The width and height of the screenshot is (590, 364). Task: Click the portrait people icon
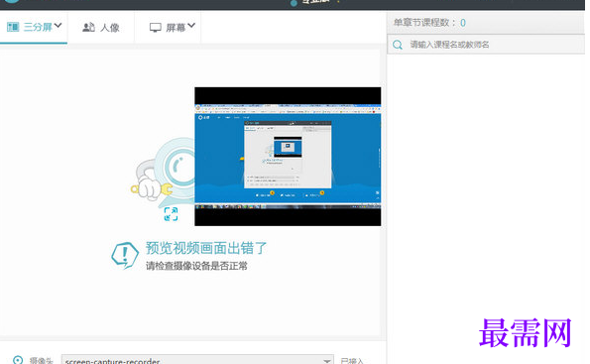(88, 27)
